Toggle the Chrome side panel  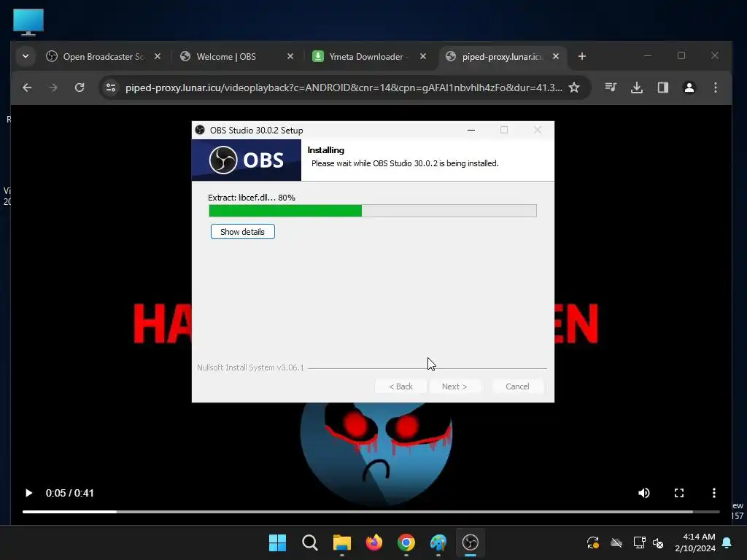tap(662, 87)
